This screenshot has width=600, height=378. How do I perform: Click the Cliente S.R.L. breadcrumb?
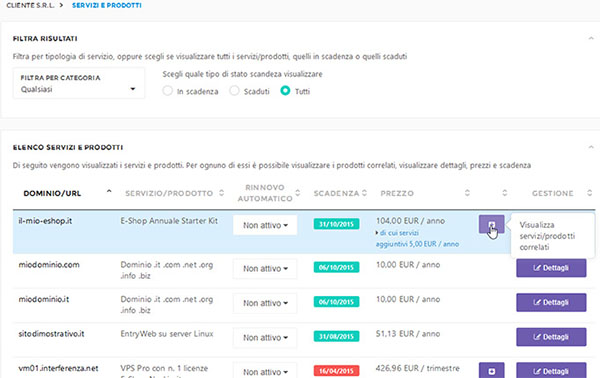30,5
